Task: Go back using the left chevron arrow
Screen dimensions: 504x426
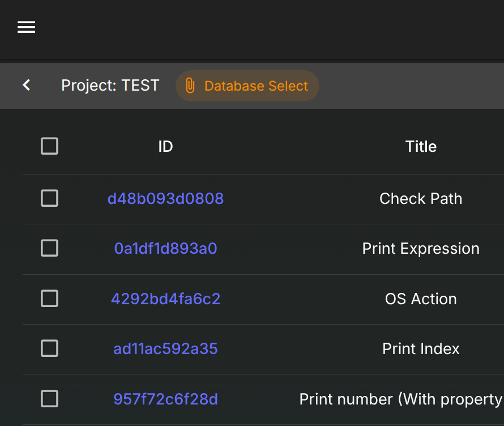Action: 26,85
